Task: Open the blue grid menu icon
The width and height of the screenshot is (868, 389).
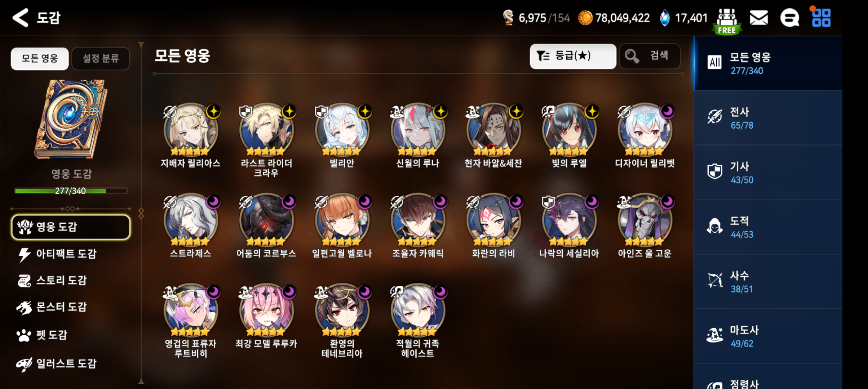Action: click(x=821, y=18)
